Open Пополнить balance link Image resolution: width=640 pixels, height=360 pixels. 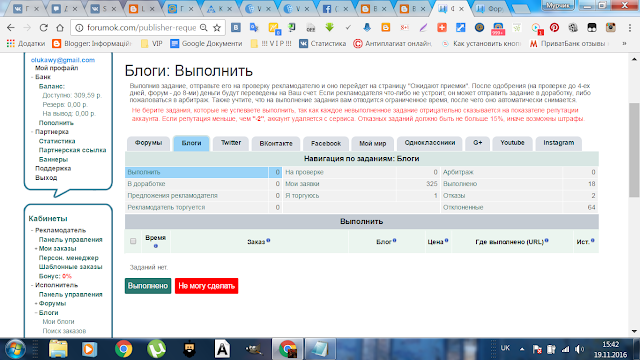56,123
